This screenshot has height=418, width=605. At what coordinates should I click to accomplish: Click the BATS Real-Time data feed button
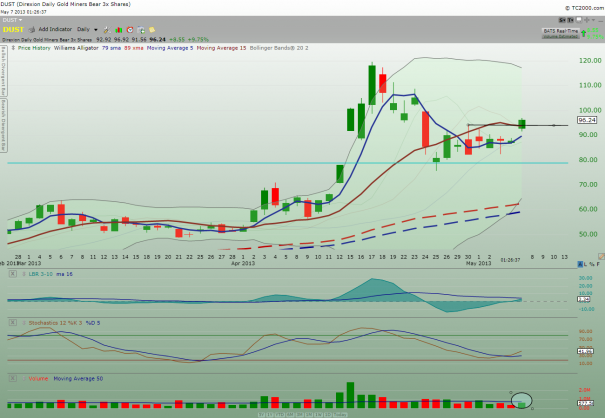click(x=561, y=33)
